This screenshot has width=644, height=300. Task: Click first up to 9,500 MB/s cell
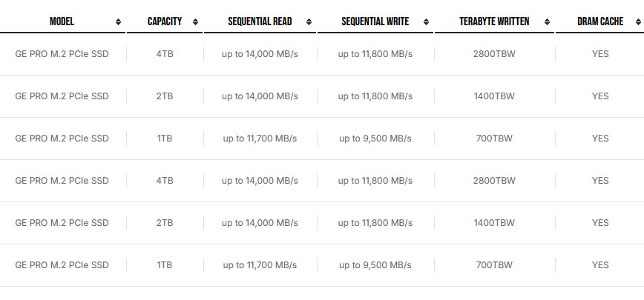tap(375, 139)
